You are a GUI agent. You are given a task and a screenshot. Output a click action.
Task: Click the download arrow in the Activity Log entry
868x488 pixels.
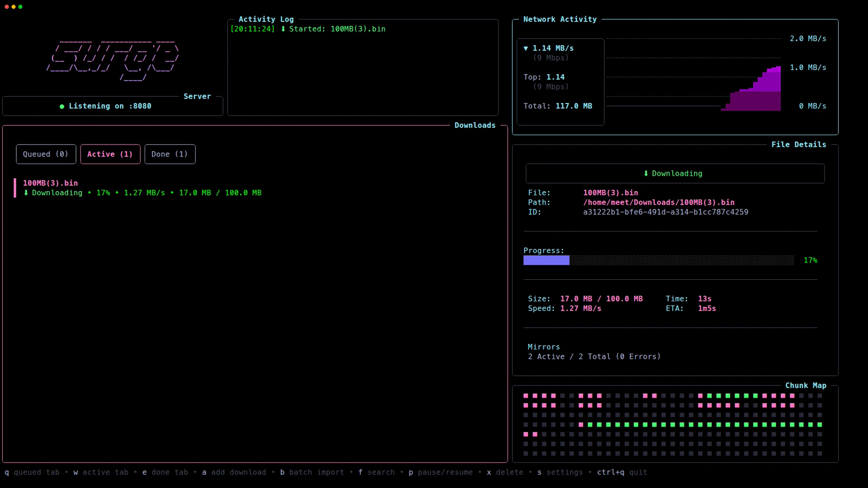[x=283, y=29]
